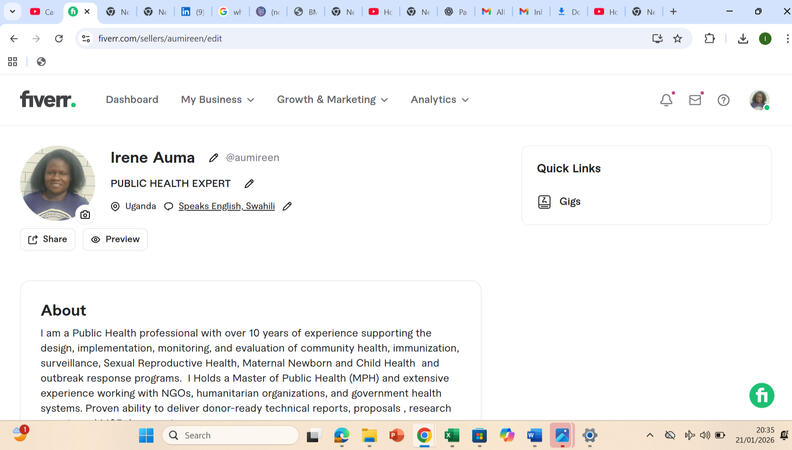
Task: Click the Share button
Action: (x=48, y=239)
